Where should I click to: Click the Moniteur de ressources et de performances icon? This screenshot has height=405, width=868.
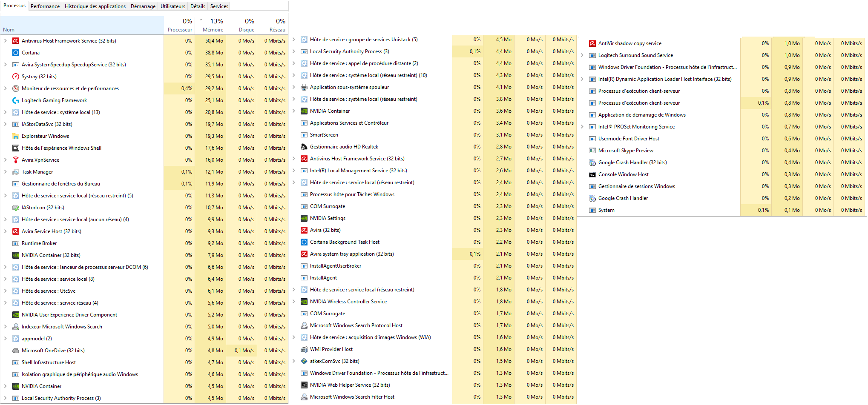[16, 88]
